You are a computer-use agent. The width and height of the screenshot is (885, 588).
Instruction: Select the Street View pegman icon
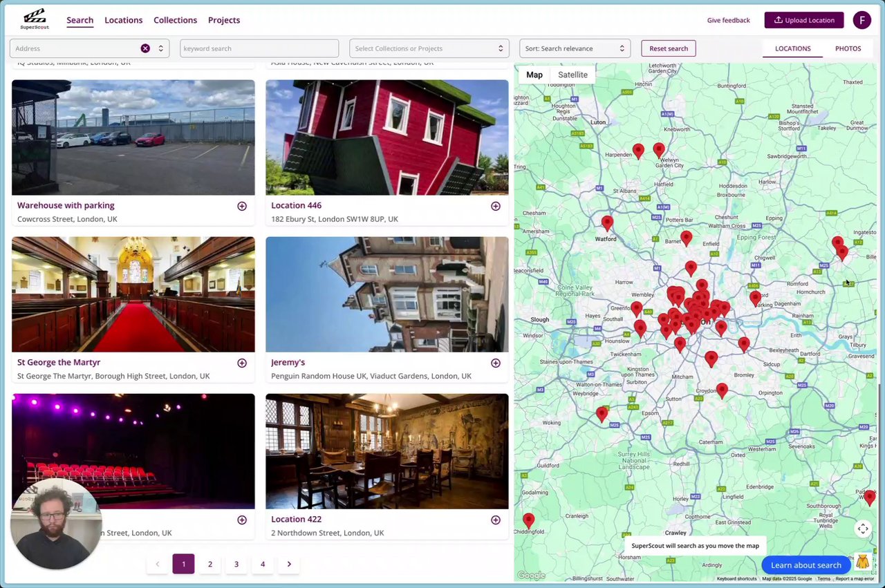point(862,561)
